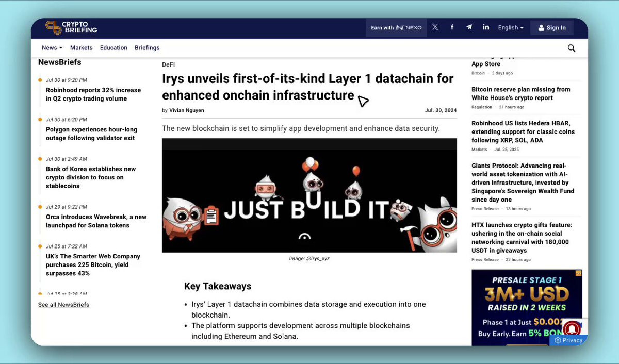Open Polygon hour-long outage news brief
Image resolution: width=619 pixels, height=364 pixels.
coord(92,134)
